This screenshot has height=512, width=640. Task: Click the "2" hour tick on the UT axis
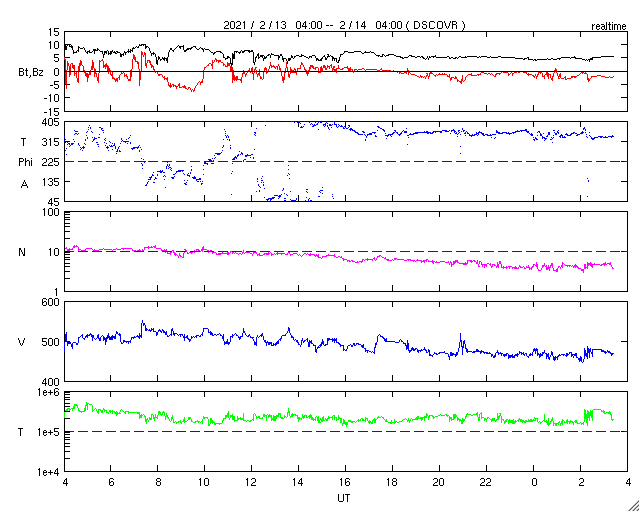[580, 482]
